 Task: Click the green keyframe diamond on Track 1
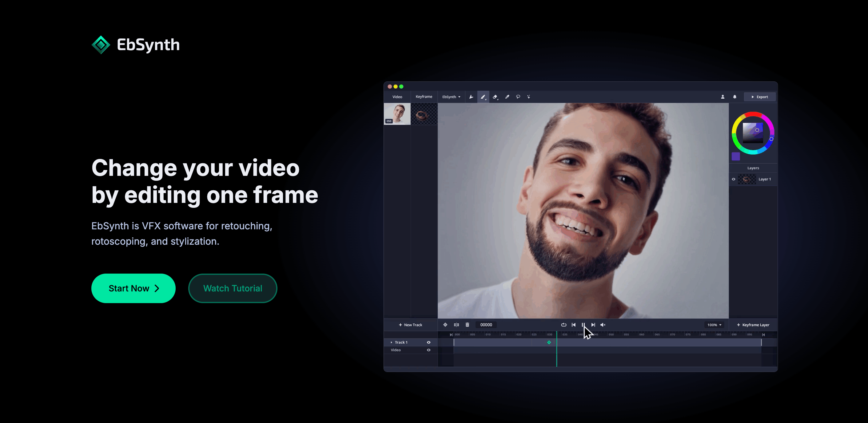point(549,342)
